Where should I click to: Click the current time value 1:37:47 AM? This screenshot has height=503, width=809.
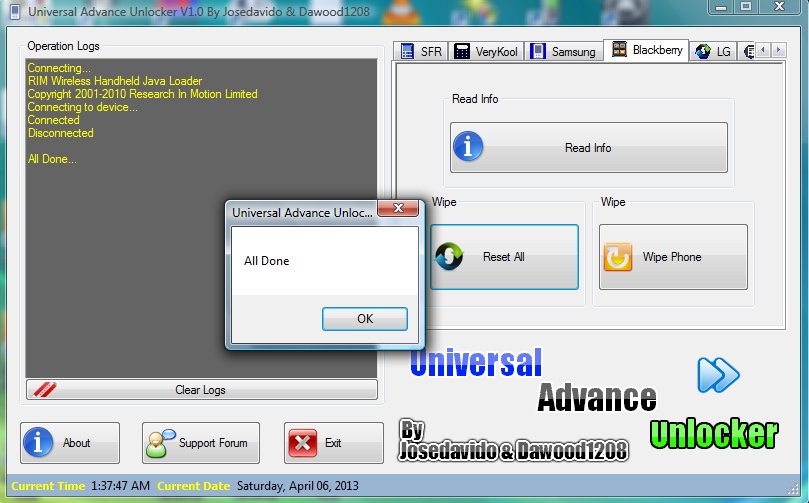click(x=120, y=486)
